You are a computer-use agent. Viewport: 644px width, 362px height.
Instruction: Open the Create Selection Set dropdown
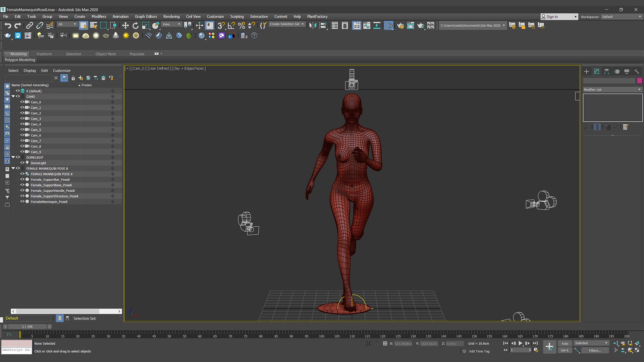pyautogui.click(x=287, y=24)
